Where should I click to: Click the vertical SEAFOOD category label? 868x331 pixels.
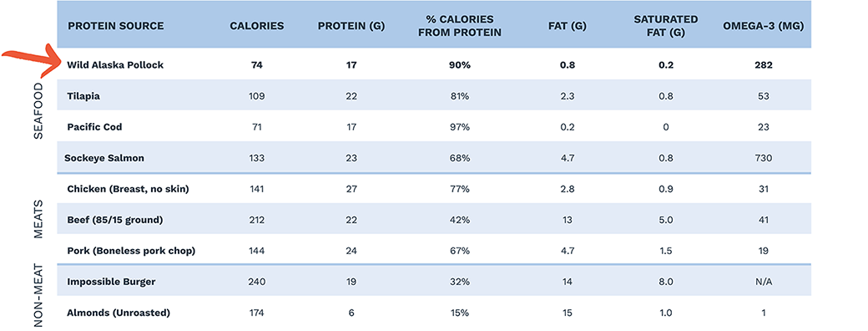[x=38, y=111]
